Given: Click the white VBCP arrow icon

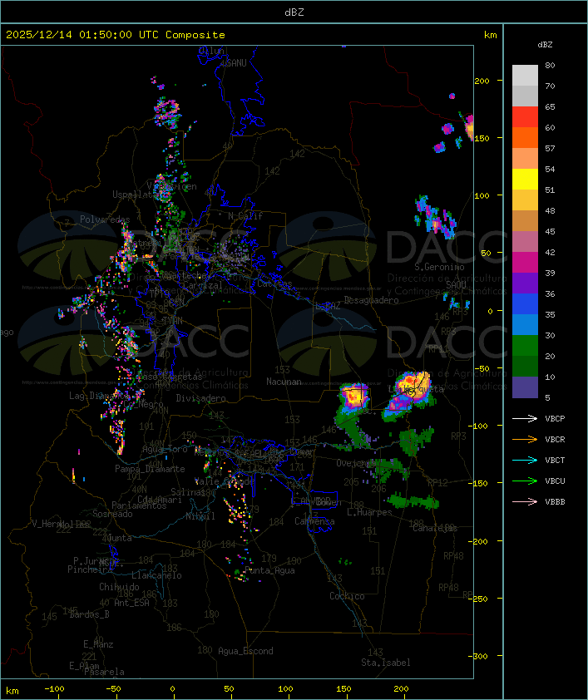Looking at the screenshot, I should (525, 418).
